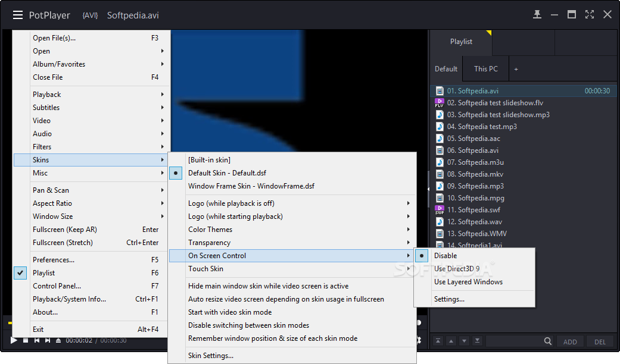Select 11. Softpedia.swf in the playlist
Viewport: 620px width, 364px height.
(523, 209)
